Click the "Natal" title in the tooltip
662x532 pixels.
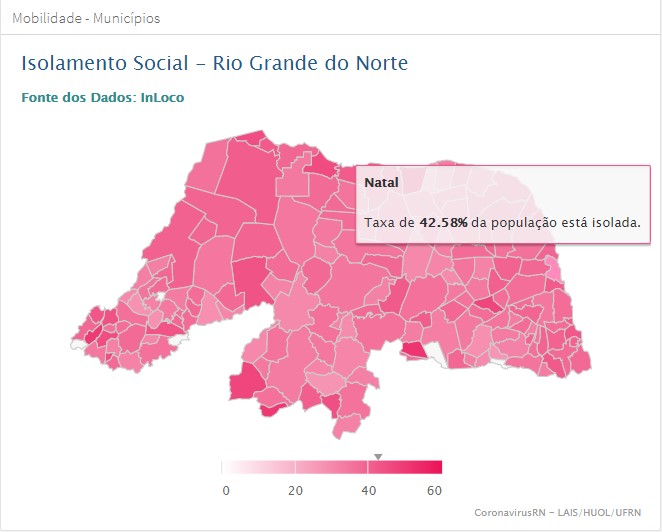(x=381, y=183)
